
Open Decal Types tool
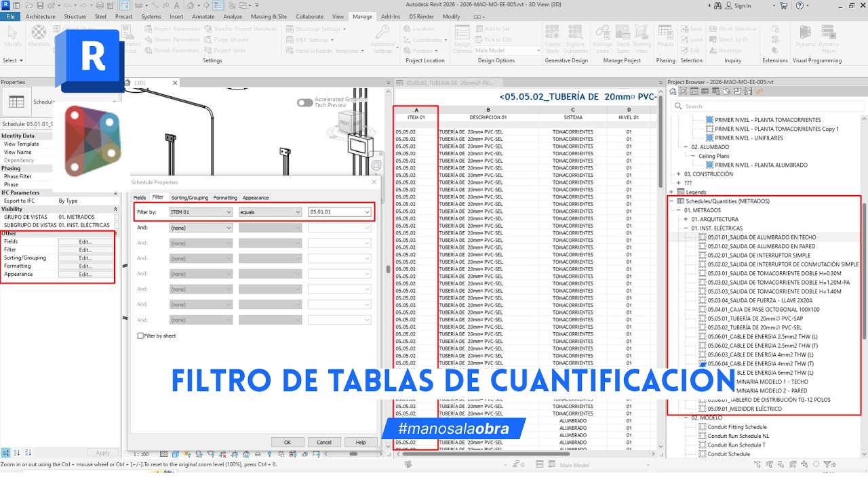pyautogui.click(x=622, y=39)
